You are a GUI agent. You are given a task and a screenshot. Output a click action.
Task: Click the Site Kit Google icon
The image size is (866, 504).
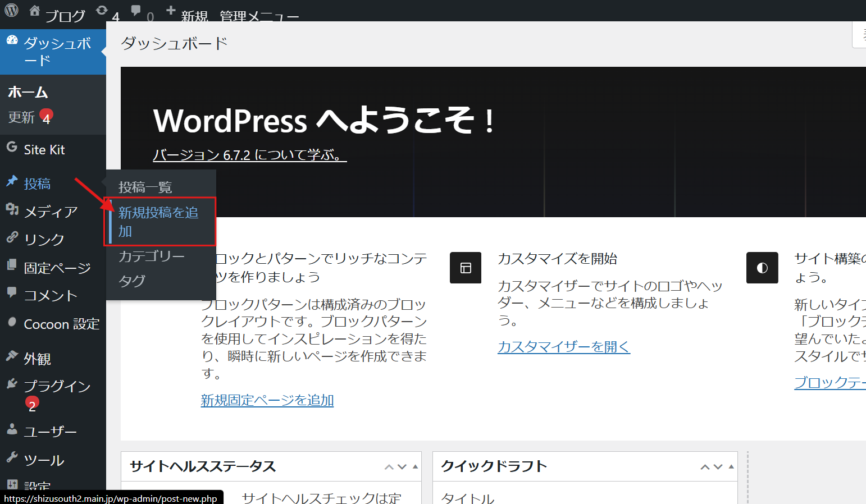(12, 148)
